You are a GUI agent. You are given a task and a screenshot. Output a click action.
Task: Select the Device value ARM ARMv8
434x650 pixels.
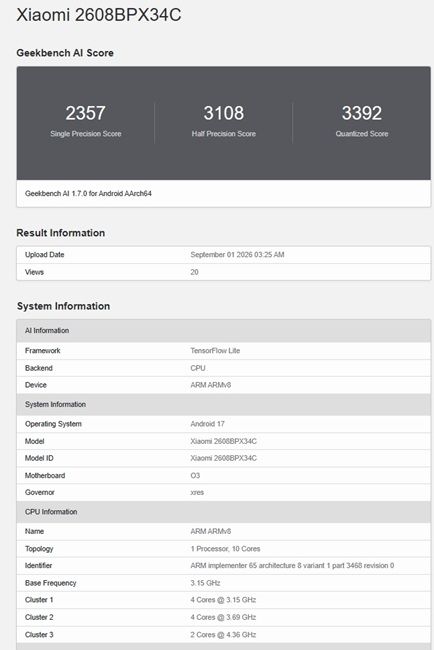pyautogui.click(x=211, y=385)
